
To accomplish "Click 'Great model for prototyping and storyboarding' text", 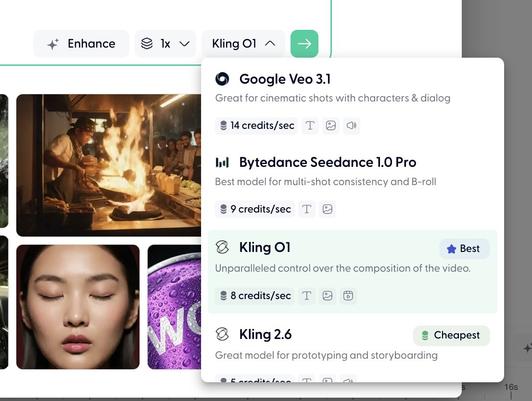I will 326,355.
